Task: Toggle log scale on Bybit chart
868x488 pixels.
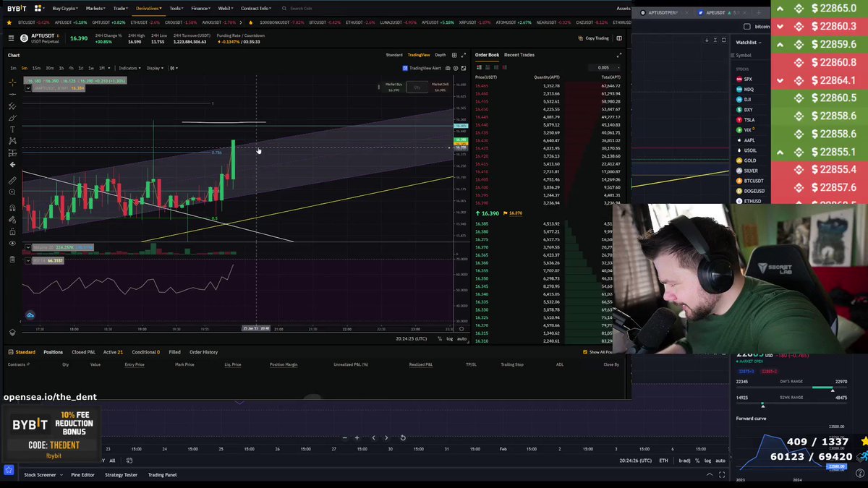Action: point(450,338)
